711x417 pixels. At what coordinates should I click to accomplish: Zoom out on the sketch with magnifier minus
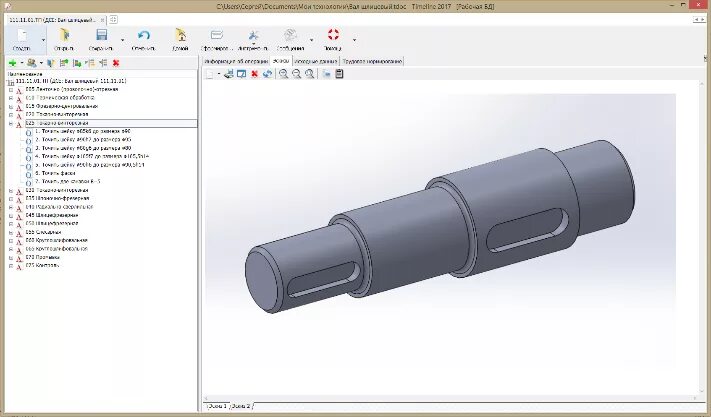(297, 74)
